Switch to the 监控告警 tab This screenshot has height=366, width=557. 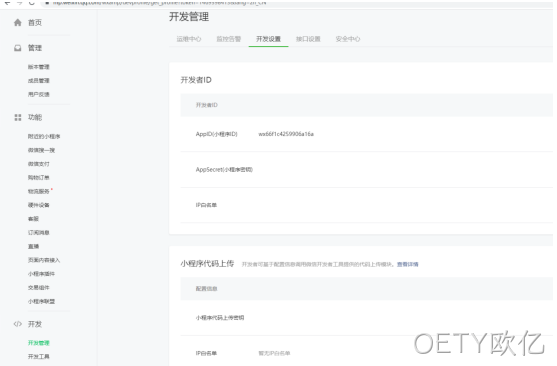click(x=229, y=39)
